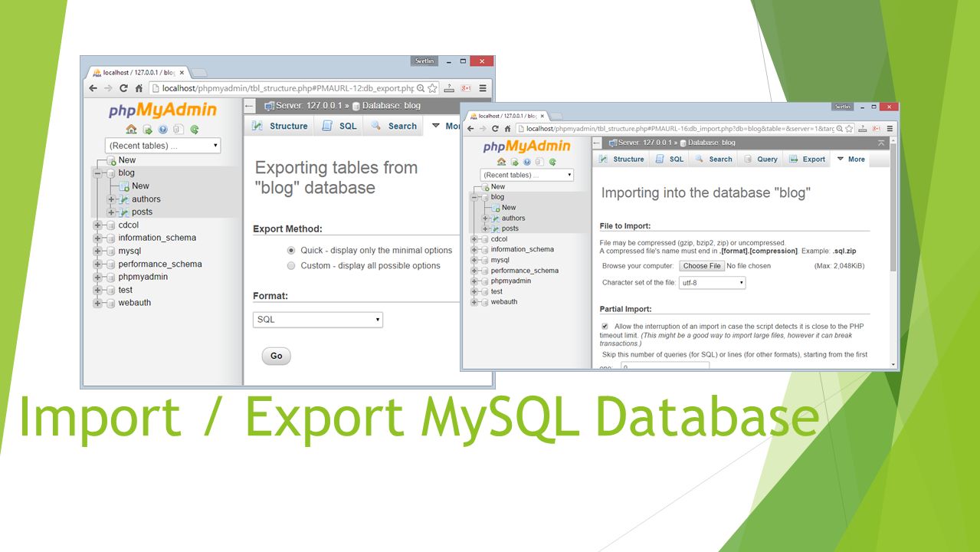Toggle allow interruption of import checkbox
Viewport: 980px width, 552px height.
tap(605, 326)
